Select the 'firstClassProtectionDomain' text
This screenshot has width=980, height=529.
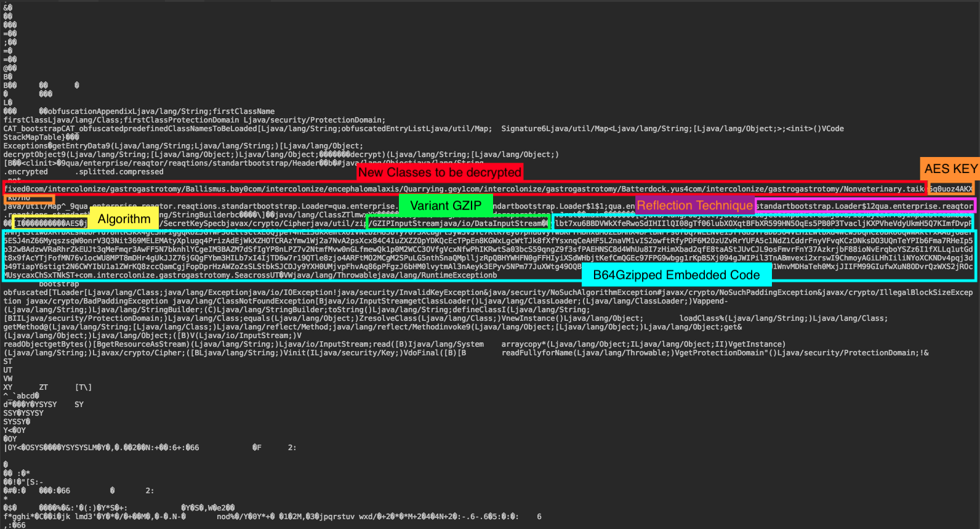pyautogui.click(x=182, y=120)
